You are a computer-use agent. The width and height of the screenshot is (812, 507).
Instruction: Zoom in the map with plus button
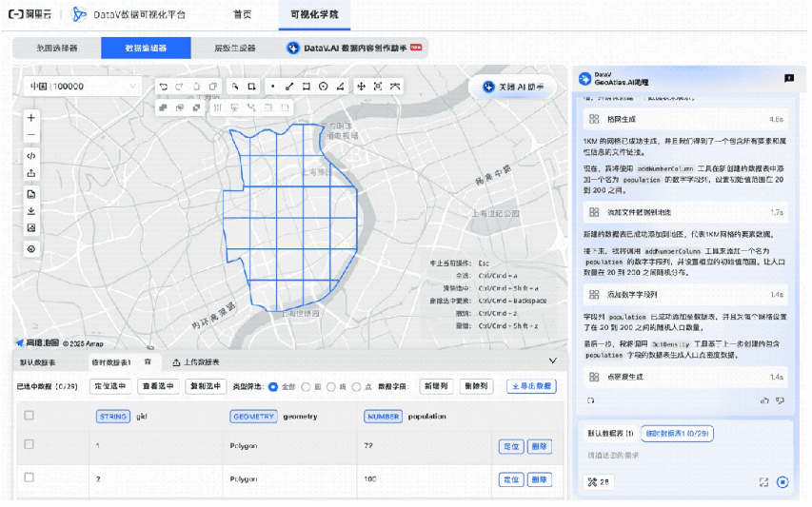[31, 118]
